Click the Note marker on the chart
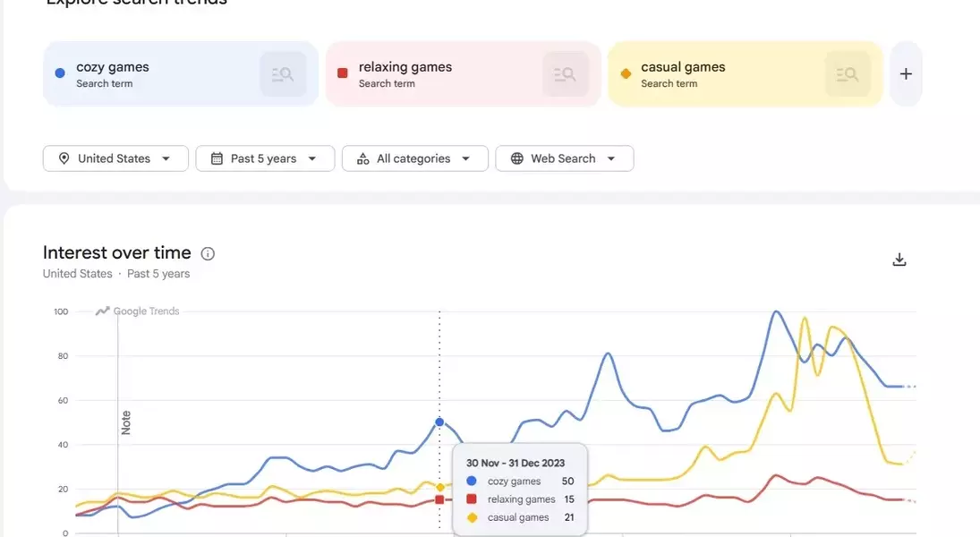This screenshot has width=980, height=537. [x=125, y=422]
